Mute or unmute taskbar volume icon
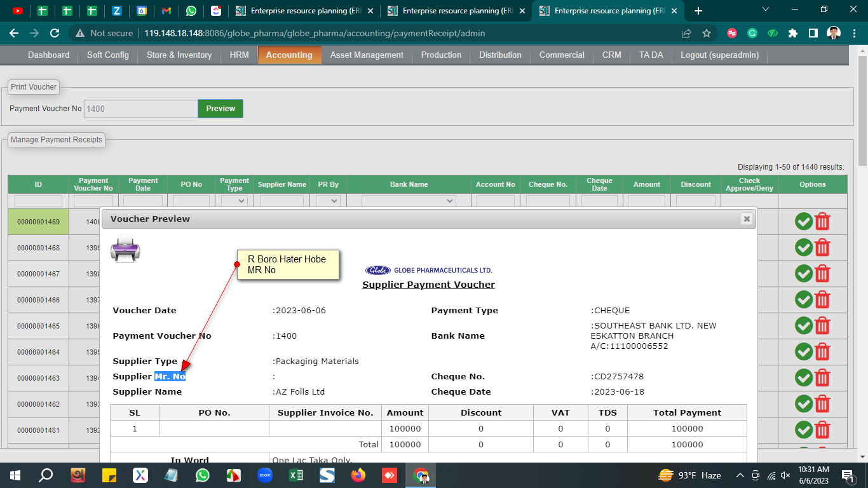 [x=786, y=475]
